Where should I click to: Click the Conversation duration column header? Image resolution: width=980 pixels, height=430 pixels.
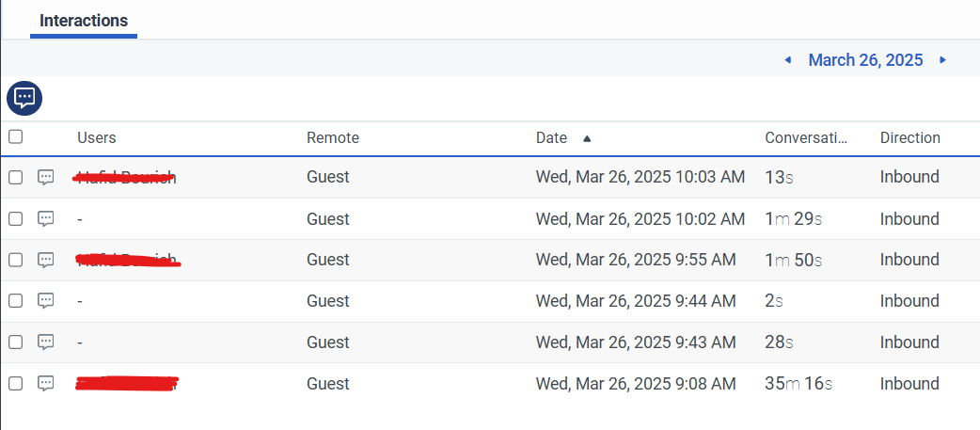[806, 137]
